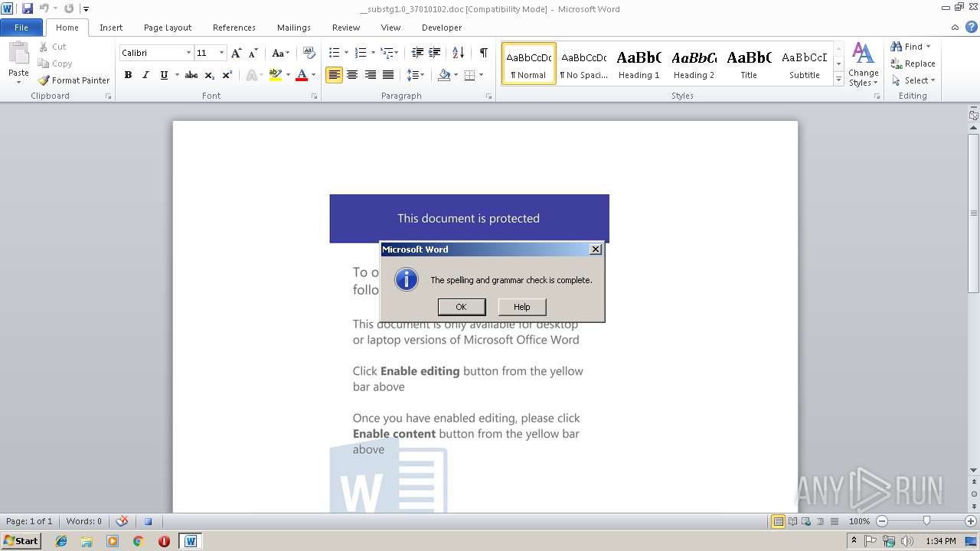
Task: Clear formatting using the eraser icon
Action: tap(309, 53)
